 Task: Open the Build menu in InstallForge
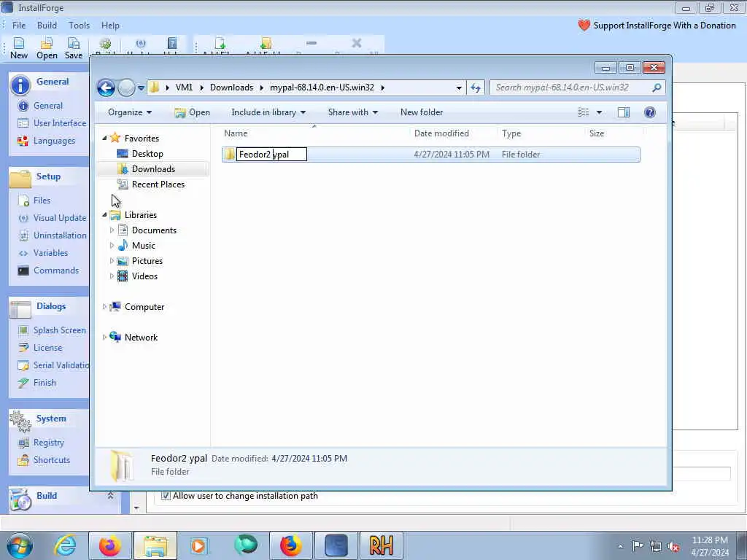coord(47,26)
